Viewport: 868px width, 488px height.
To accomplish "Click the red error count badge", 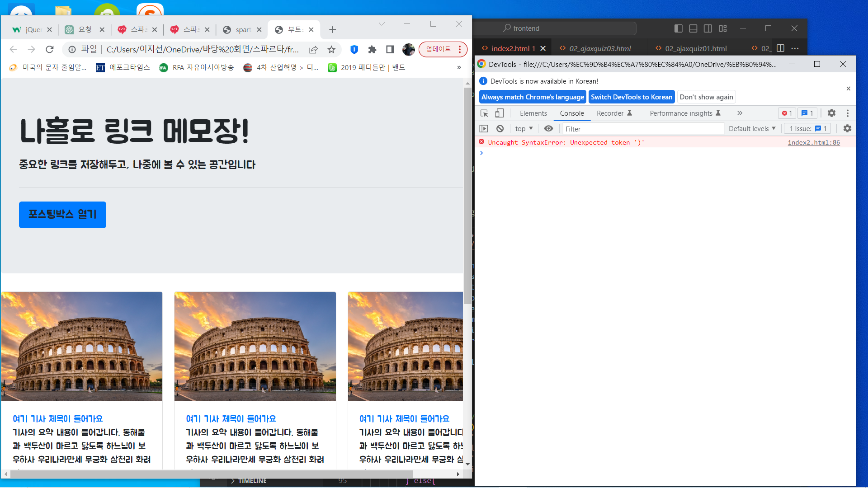I will point(787,113).
